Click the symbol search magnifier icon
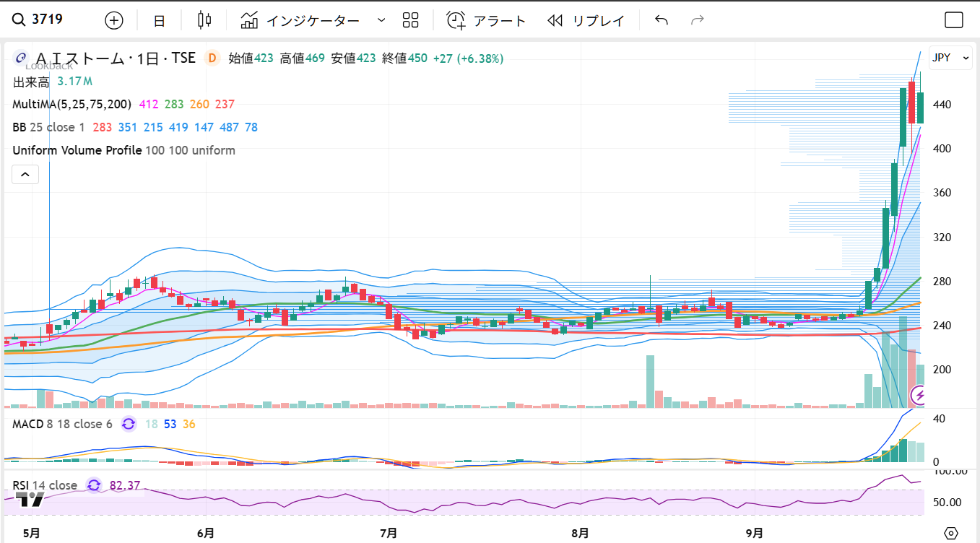The height and width of the screenshot is (543, 980). tap(19, 20)
